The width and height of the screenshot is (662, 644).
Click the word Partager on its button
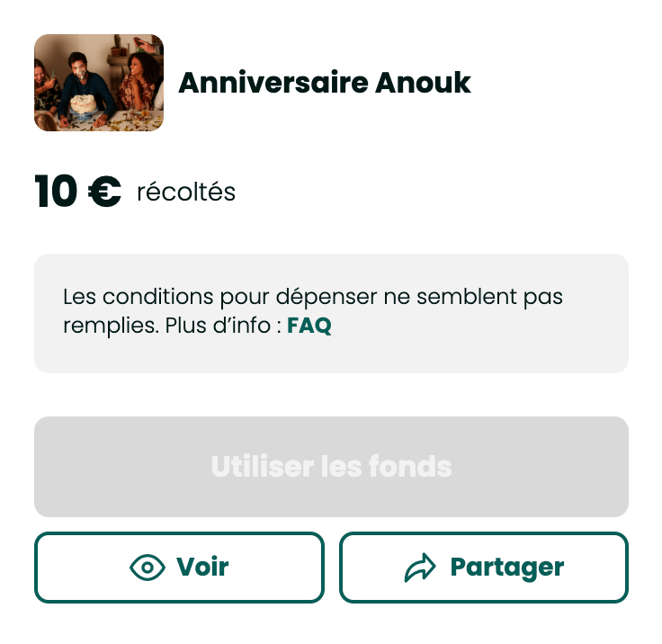click(507, 568)
